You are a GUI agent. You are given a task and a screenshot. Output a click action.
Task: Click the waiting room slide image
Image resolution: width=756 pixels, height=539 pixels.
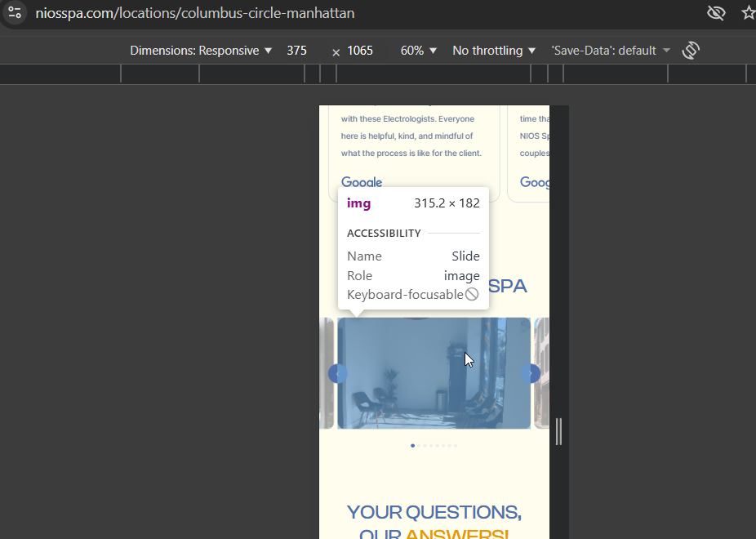click(434, 372)
